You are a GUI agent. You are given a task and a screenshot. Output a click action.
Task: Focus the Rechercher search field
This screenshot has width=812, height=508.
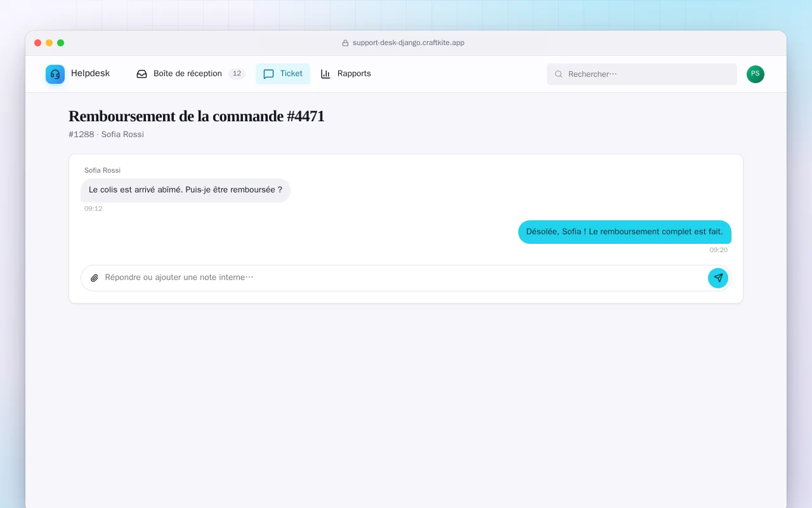(642, 74)
